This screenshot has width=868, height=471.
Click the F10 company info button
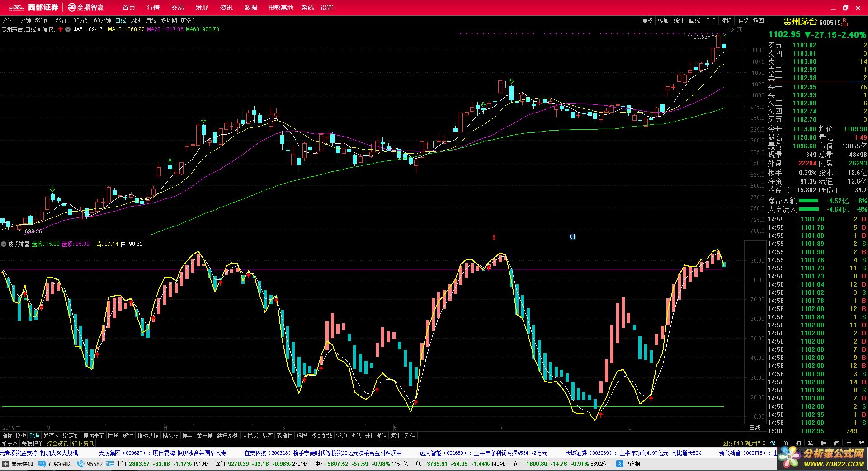tap(711, 20)
